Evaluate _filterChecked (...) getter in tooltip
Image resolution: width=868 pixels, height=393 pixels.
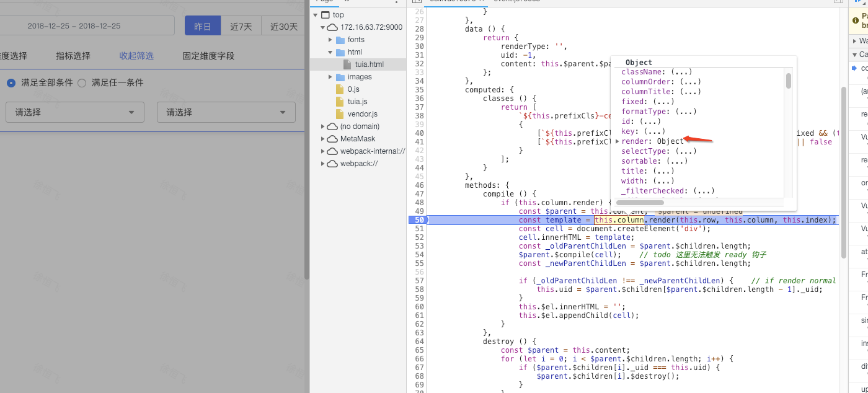(x=704, y=191)
